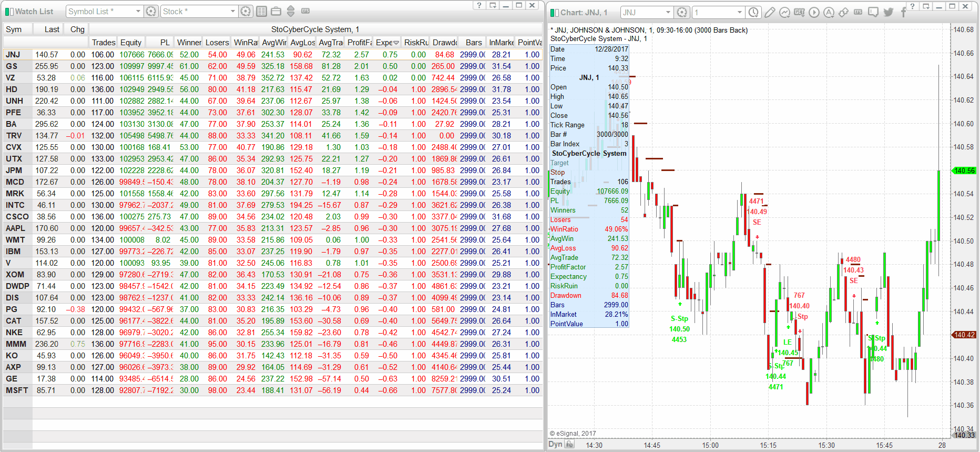
Task: Click the speech bubble notes icon in chart
Action: [x=873, y=12]
